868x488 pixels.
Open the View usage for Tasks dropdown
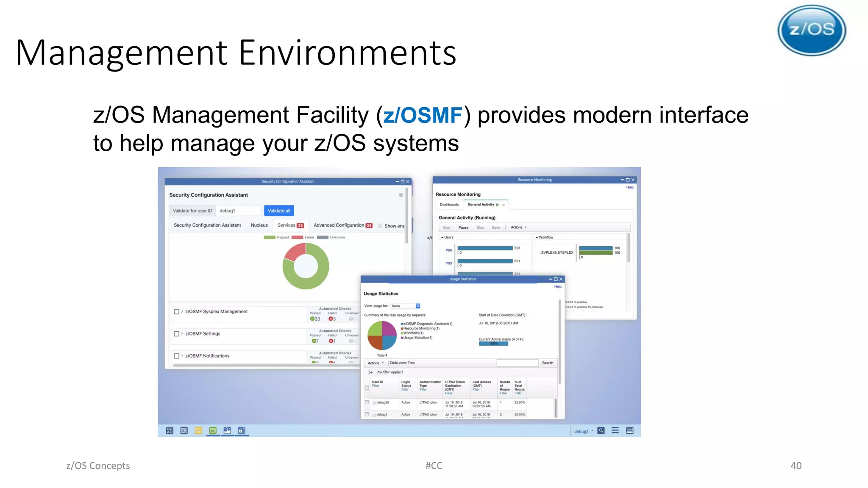(405, 306)
